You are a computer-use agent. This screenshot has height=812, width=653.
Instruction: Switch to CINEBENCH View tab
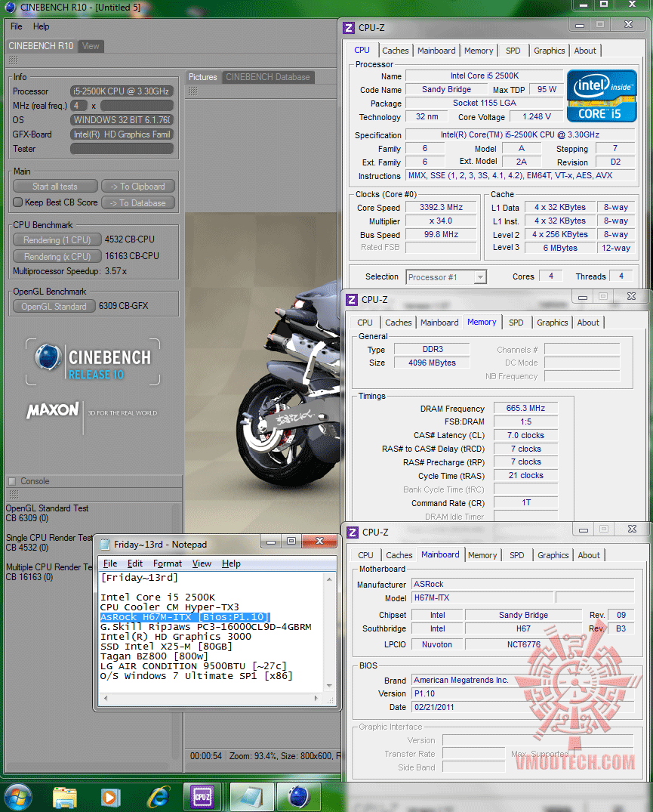pyautogui.click(x=91, y=46)
